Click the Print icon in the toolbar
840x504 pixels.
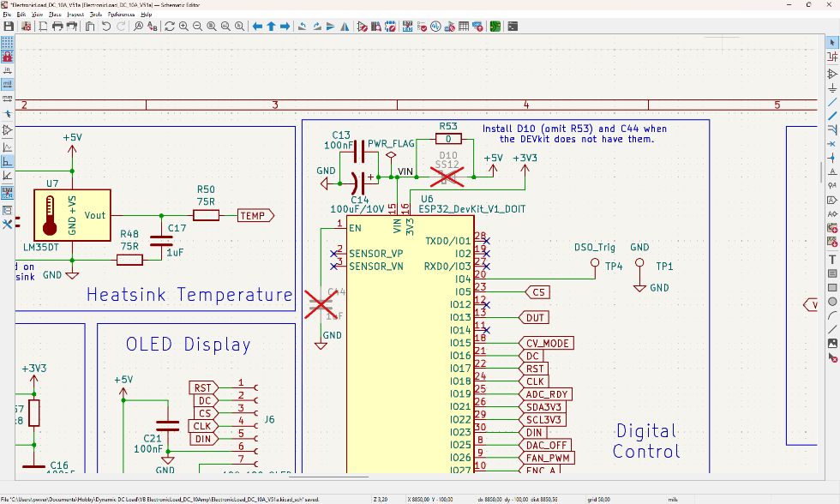click(x=57, y=27)
